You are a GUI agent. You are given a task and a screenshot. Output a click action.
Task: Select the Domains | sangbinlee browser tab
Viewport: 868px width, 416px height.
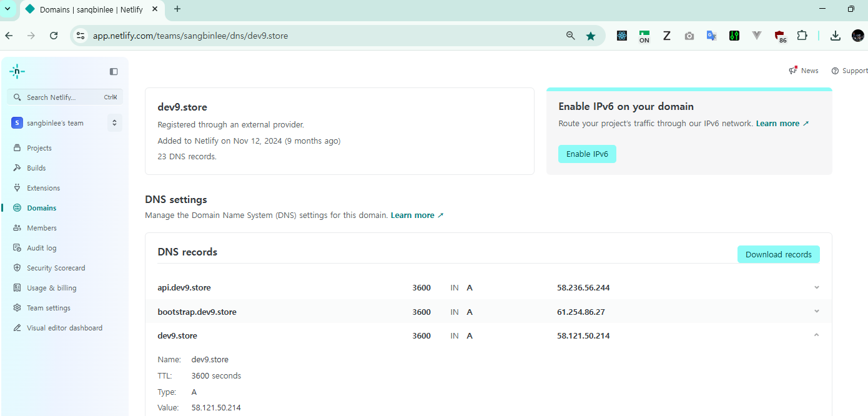pos(91,10)
